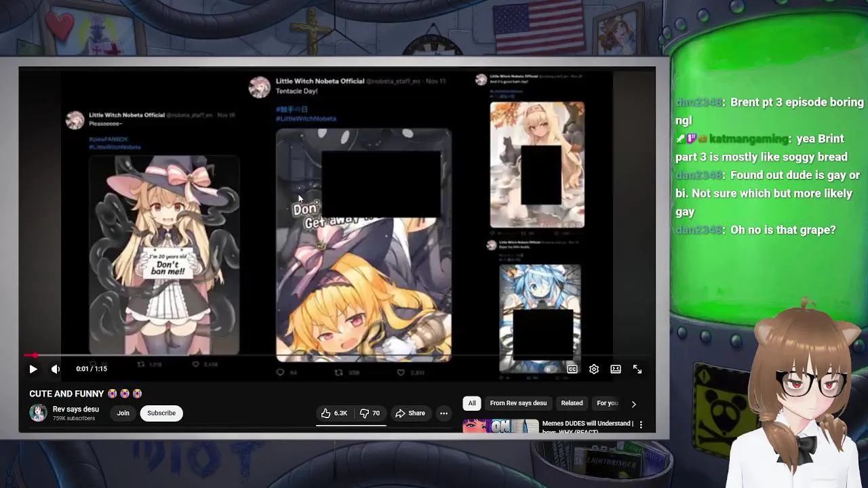
Task: Seek on the red video progress bar
Action: tap(337, 355)
